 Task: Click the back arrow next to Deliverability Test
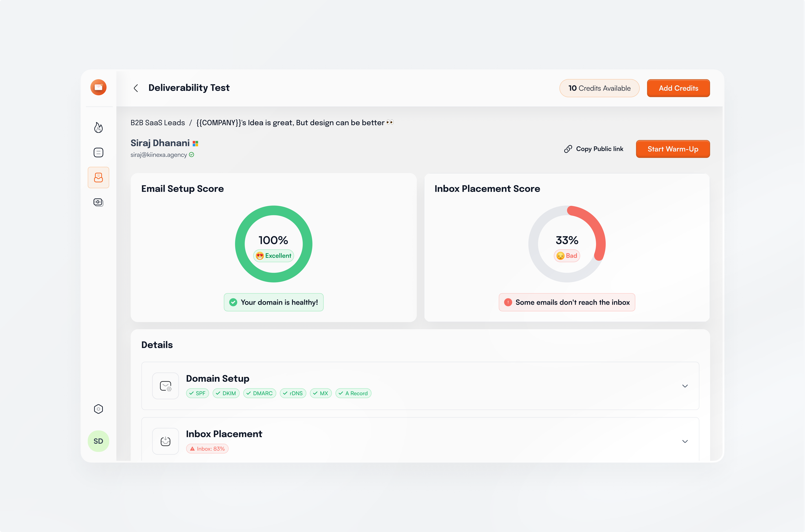pyautogui.click(x=136, y=88)
